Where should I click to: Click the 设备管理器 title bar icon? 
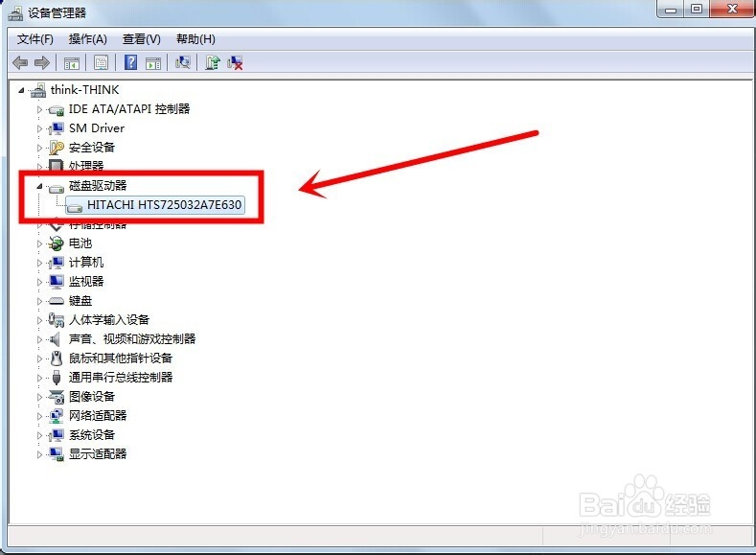15,13
